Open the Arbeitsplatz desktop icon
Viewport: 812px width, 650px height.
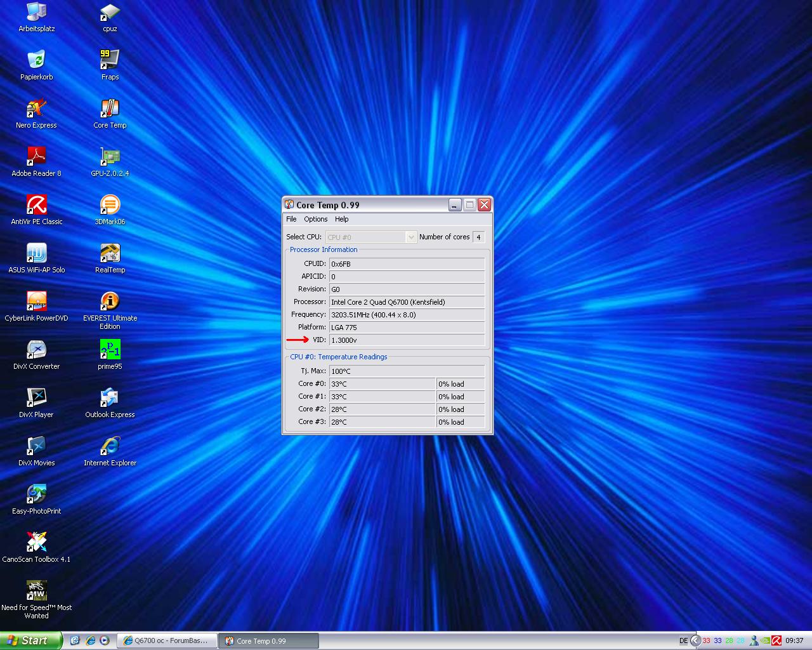36,17
